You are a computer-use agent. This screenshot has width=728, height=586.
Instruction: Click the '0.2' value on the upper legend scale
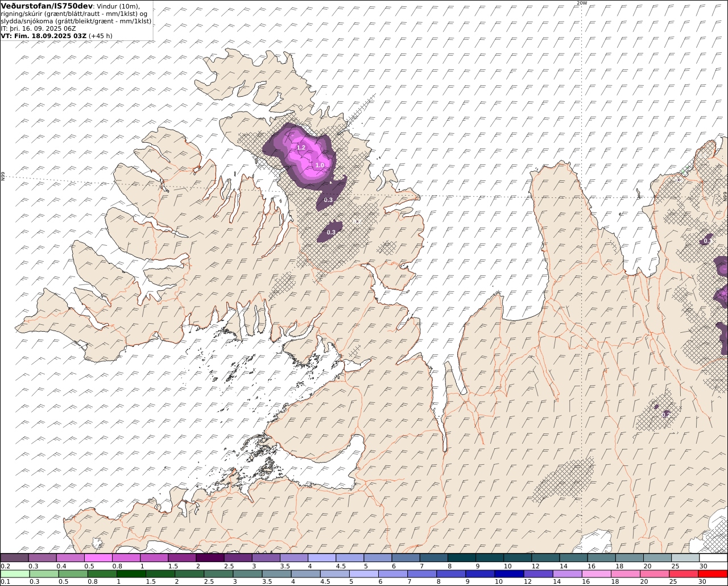click(5, 566)
